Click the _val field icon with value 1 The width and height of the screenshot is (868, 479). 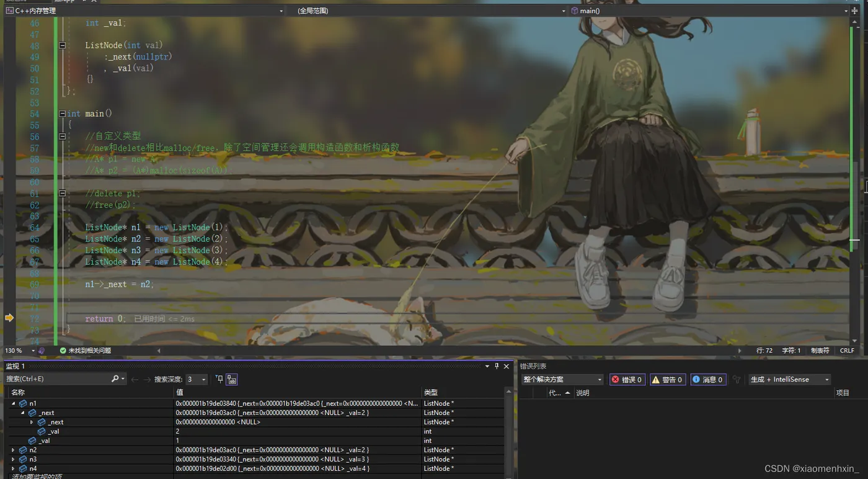click(32, 441)
